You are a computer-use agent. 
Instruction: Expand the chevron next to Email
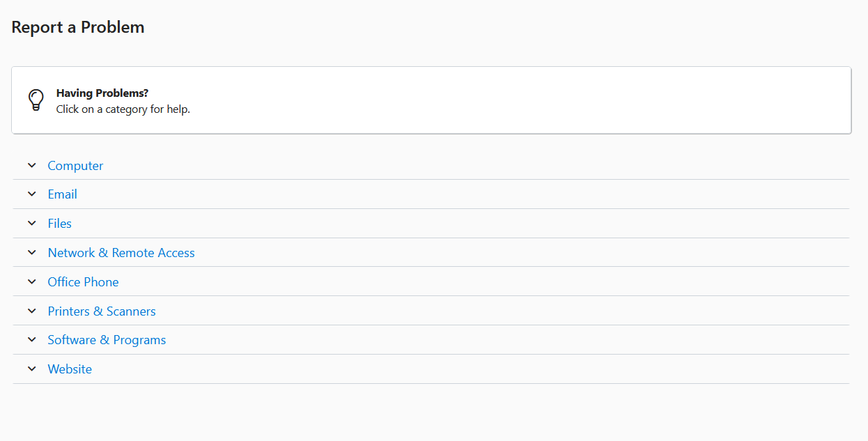point(31,194)
